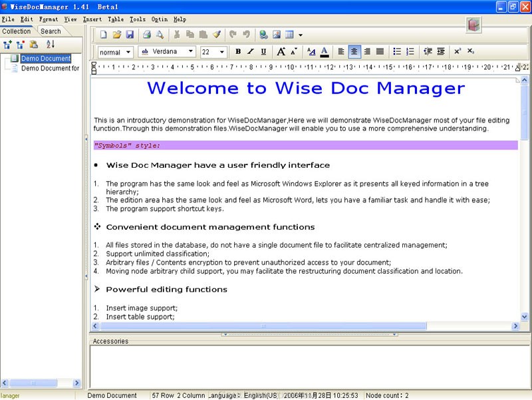Create a new document with the blank page icon

click(x=104, y=35)
